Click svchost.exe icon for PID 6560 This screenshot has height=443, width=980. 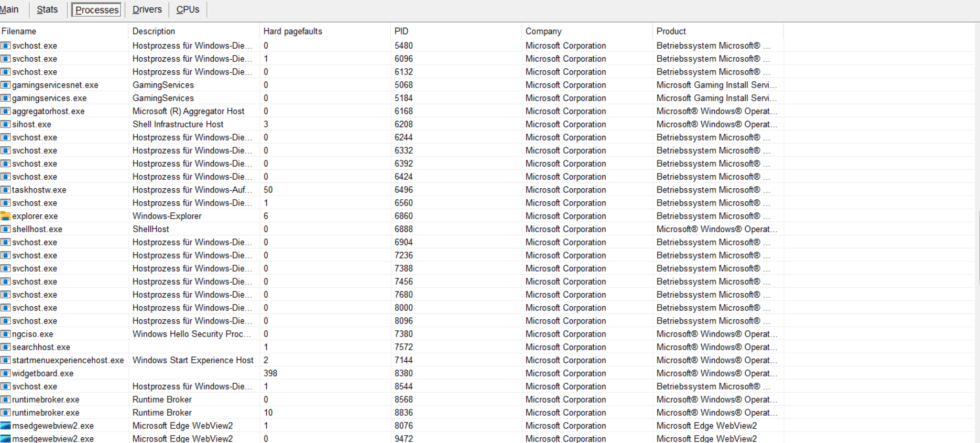pos(5,203)
